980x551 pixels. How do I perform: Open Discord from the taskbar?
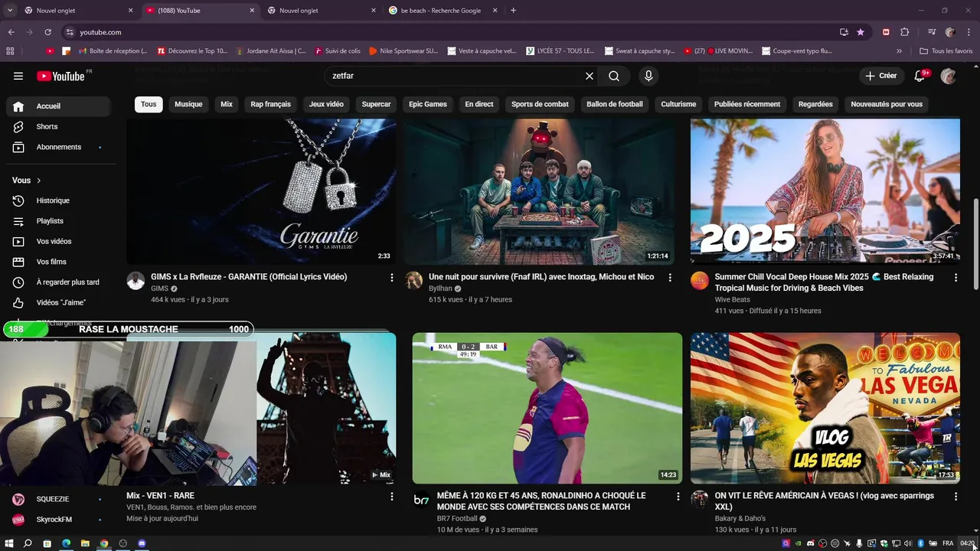point(142,543)
